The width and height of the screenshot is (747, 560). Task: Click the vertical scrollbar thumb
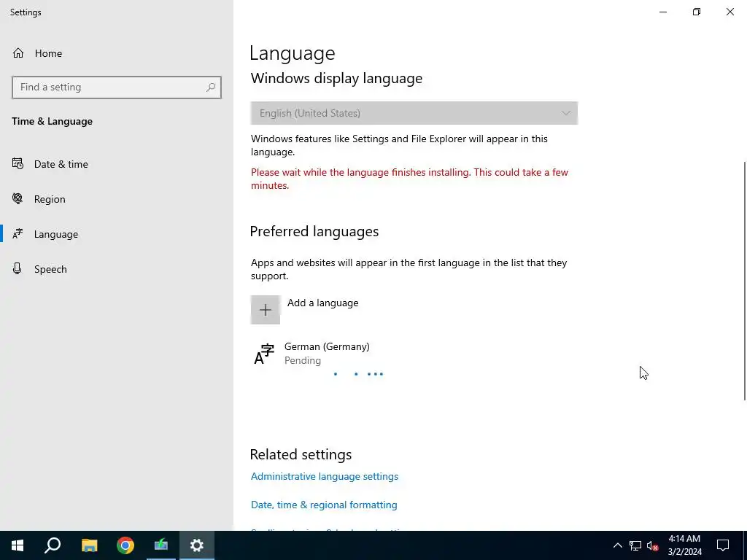click(745, 281)
